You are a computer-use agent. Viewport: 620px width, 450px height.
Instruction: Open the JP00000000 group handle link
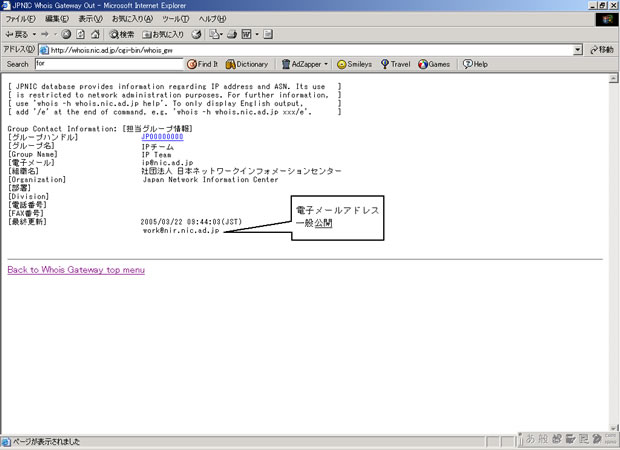coord(163,137)
